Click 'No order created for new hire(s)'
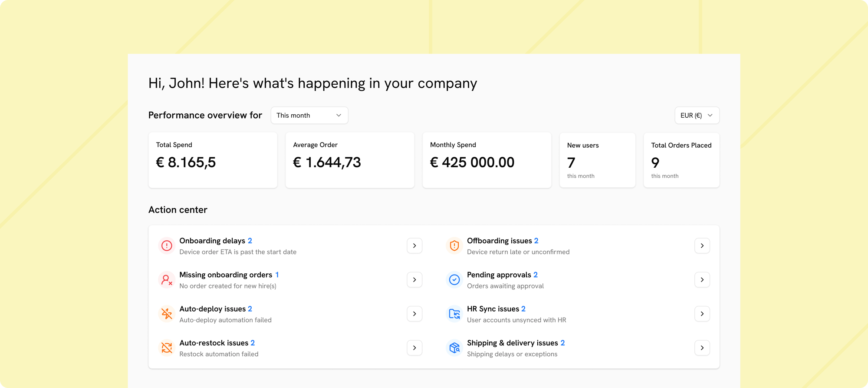This screenshot has height=388, width=868. tap(228, 286)
